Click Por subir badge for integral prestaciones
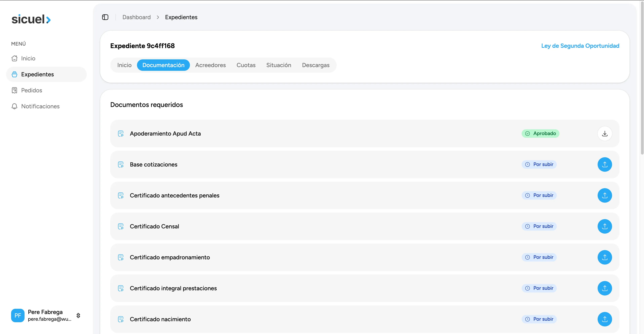The height and width of the screenshot is (334, 644). pos(539,288)
